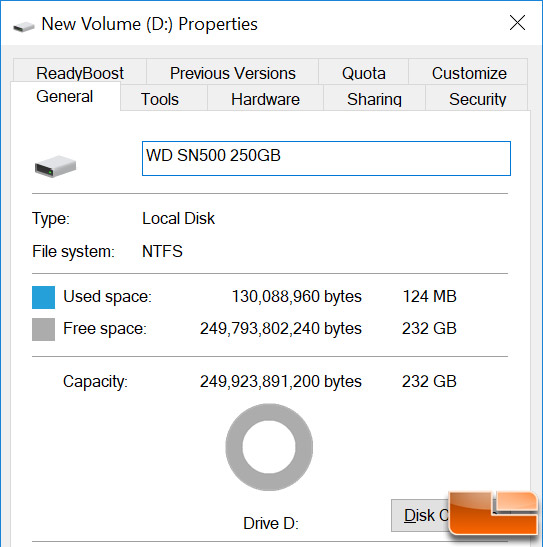The width and height of the screenshot is (543, 547).
Task: Click the General tab
Action: [65, 97]
